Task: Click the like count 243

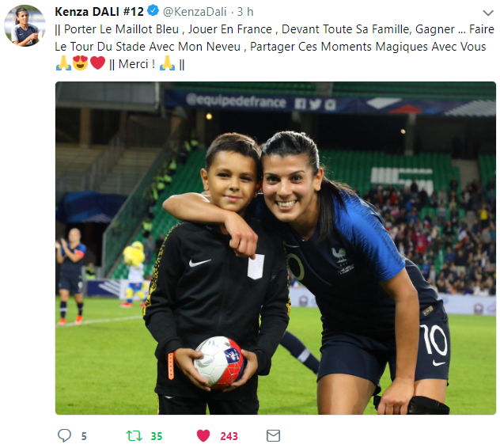Action: (x=229, y=436)
